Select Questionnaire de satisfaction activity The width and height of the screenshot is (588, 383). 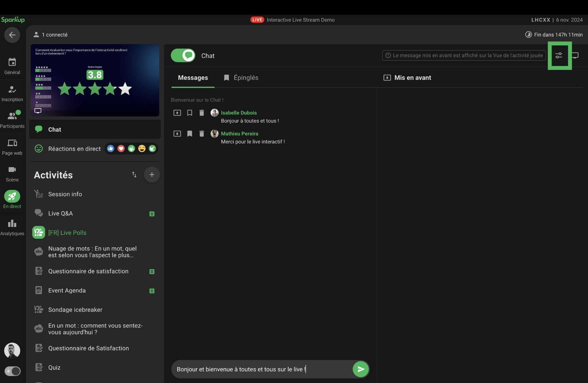pyautogui.click(x=88, y=271)
